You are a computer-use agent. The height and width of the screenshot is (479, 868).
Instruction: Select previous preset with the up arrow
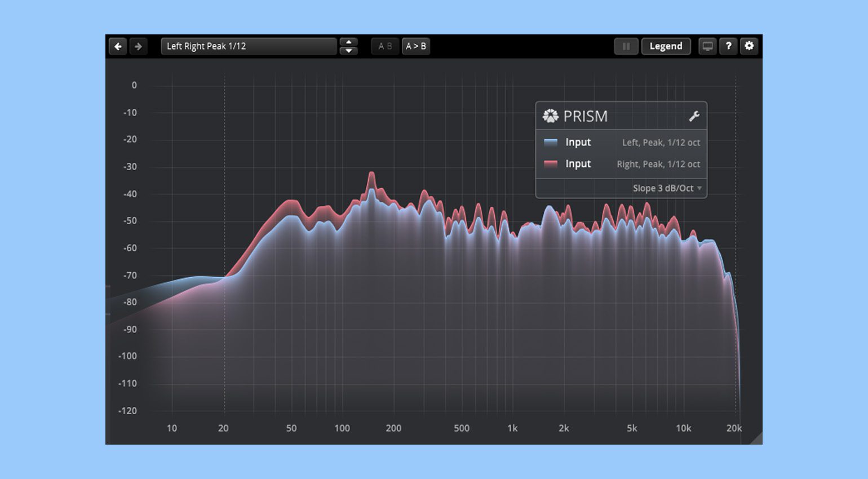[x=349, y=42]
